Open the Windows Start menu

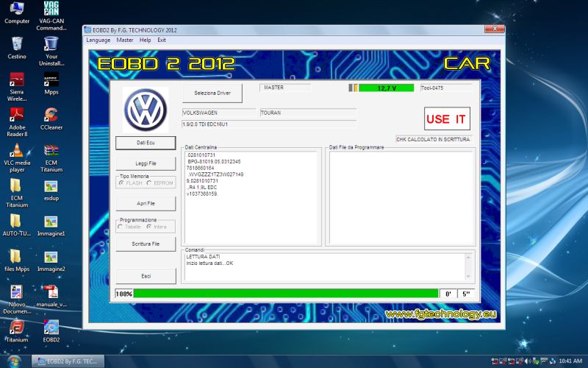(x=14, y=361)
